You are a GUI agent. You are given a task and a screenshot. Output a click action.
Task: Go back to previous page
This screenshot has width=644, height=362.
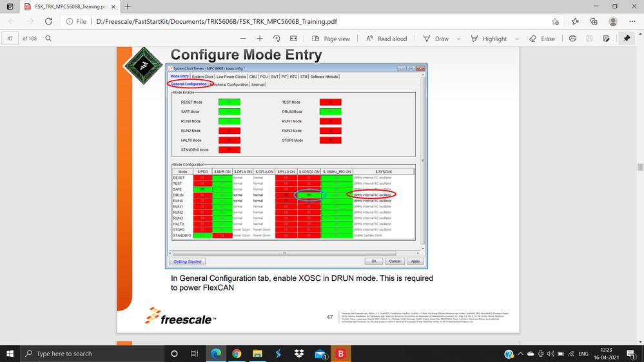12,21
